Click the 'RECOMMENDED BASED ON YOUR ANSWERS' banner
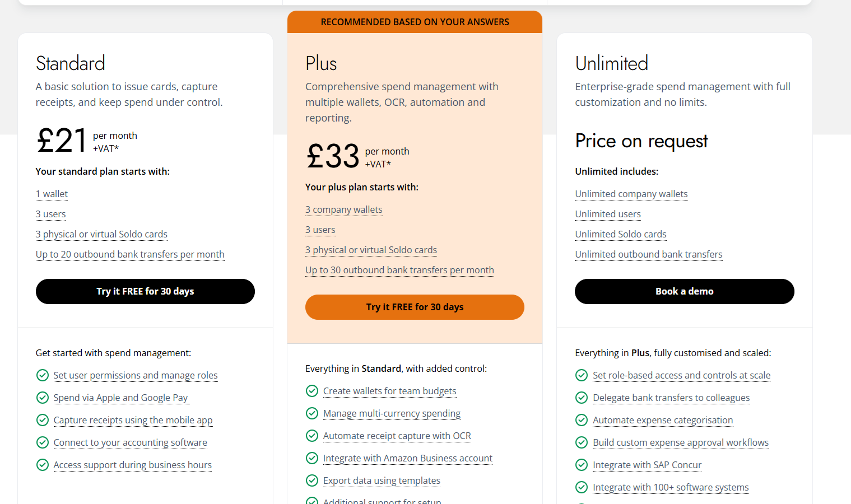The image size is (851, 504). click(x=415, y=22)
